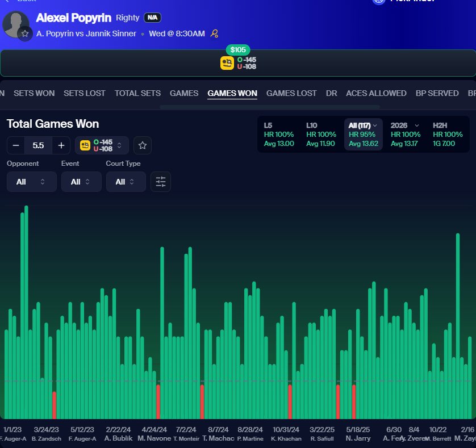Favorite Alexei Popyrin via avatar star

pos(25,34)
